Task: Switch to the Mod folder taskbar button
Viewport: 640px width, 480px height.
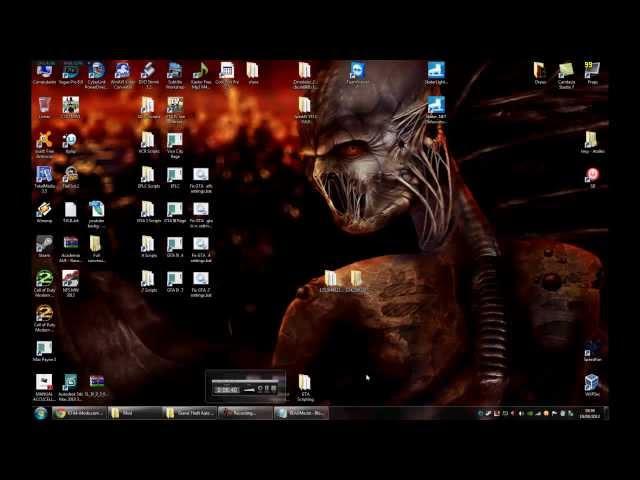Action: coord(134,413)
